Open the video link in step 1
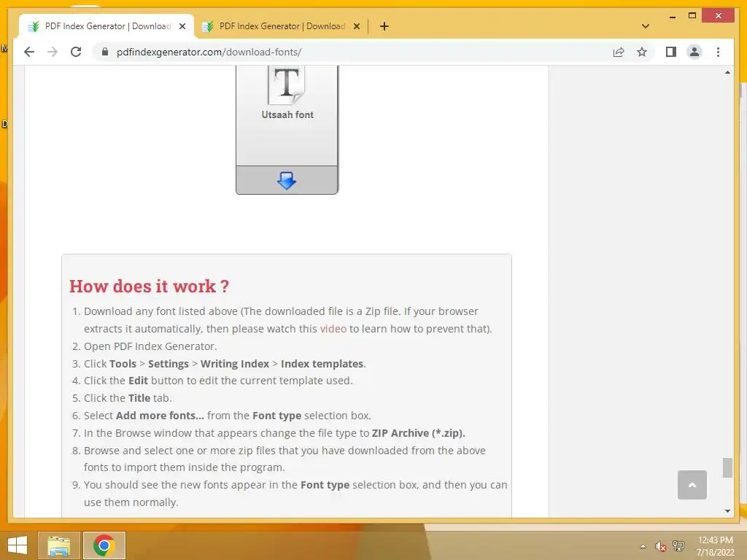 [333, 329]
